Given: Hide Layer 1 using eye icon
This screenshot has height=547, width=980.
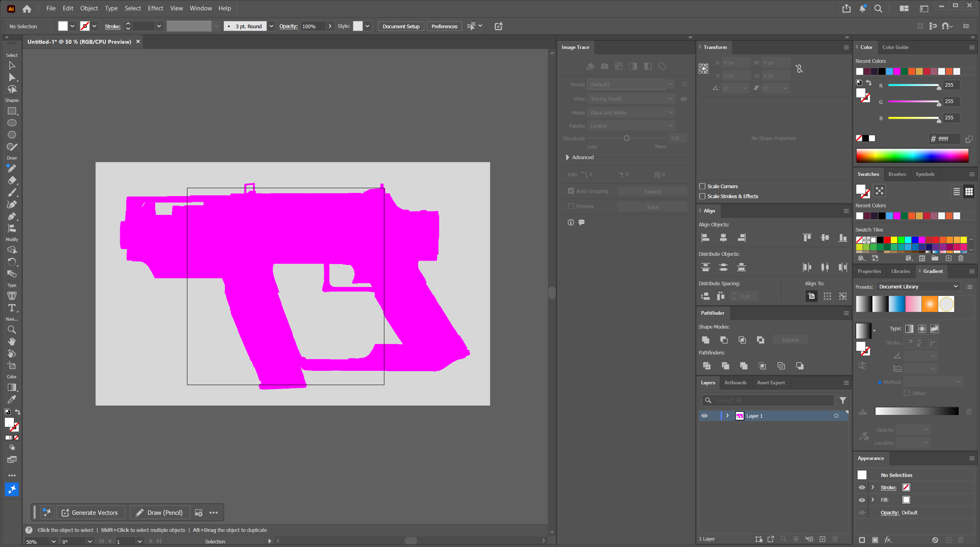Looking at the screenshot, I should tap(704, 416).
